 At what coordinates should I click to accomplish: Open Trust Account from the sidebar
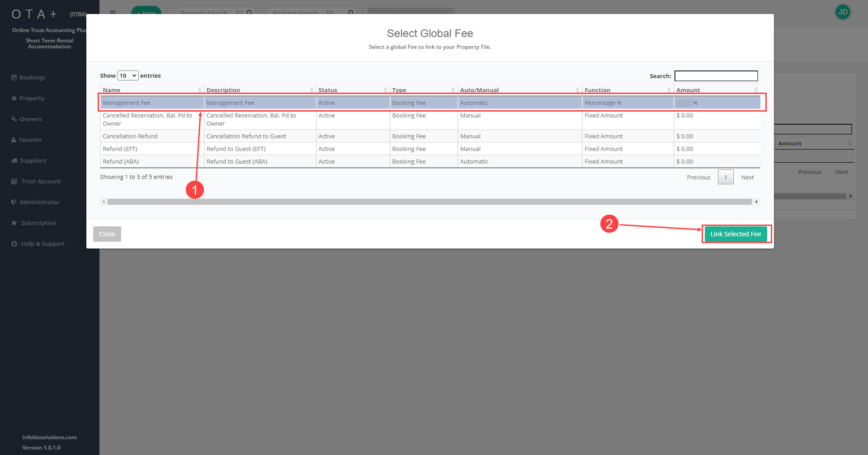[36, 182]
